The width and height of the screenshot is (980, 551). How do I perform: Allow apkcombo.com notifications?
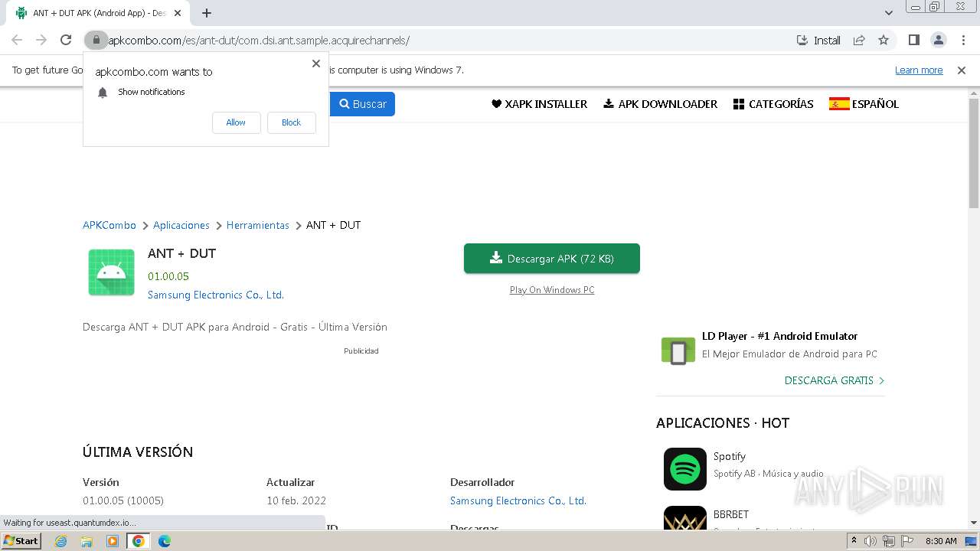coord(236,122)
